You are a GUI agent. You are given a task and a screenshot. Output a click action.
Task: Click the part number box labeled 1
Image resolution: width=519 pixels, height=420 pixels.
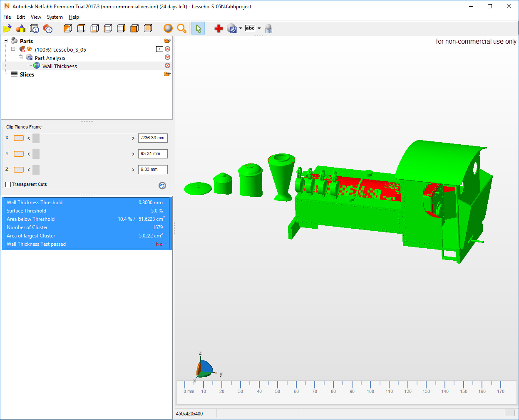click(x=159, y=49)
